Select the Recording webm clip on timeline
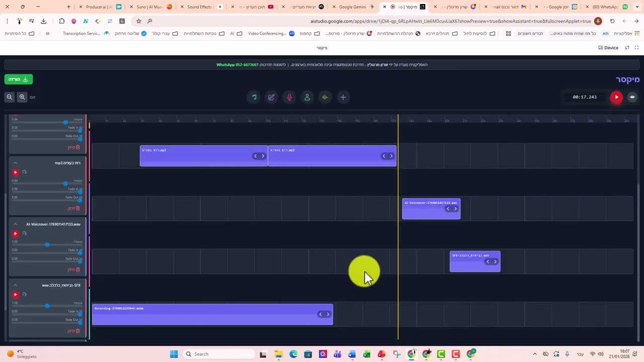Viewport: 644px width, 362px height. tap(212, 314)
